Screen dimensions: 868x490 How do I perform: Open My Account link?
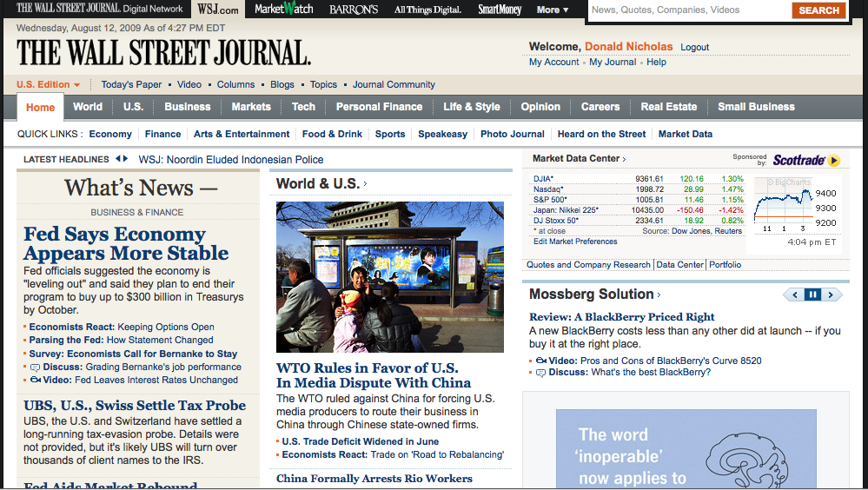(553, 62)
